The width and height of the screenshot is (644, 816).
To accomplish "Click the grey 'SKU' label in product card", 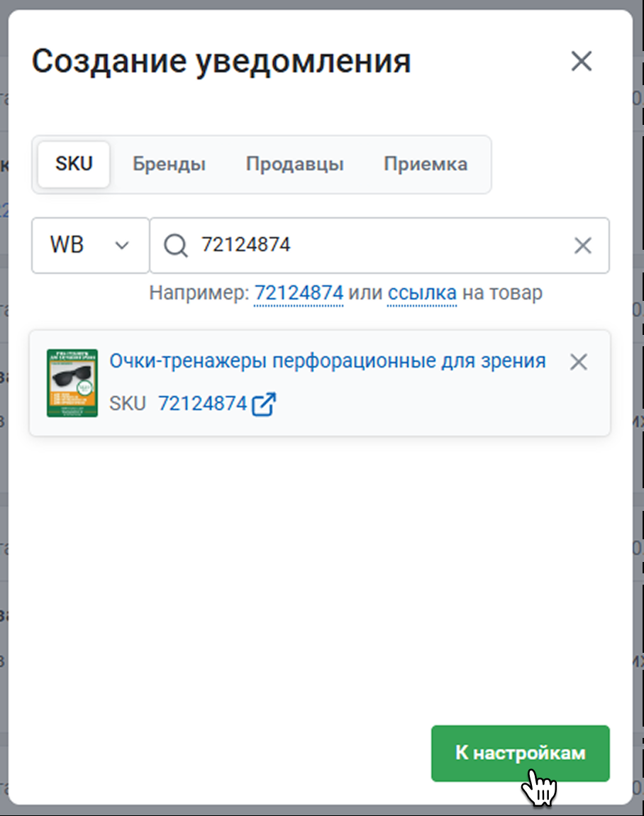I will pyautogui.click(x=128, y=404).
